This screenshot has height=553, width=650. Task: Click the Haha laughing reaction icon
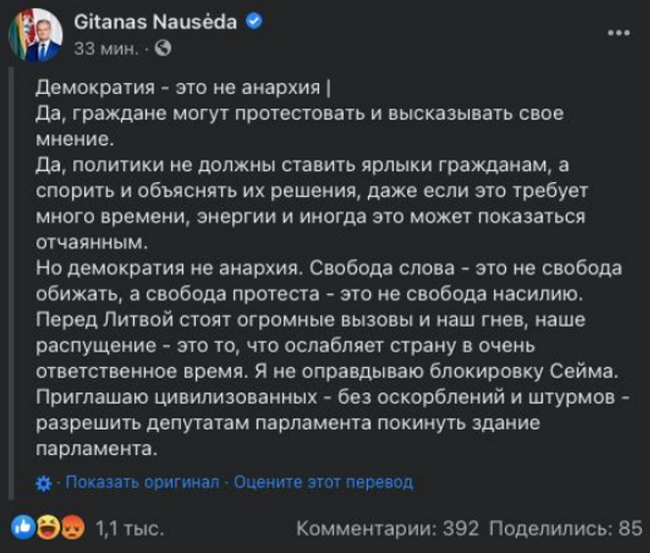[x=45, y=527]
